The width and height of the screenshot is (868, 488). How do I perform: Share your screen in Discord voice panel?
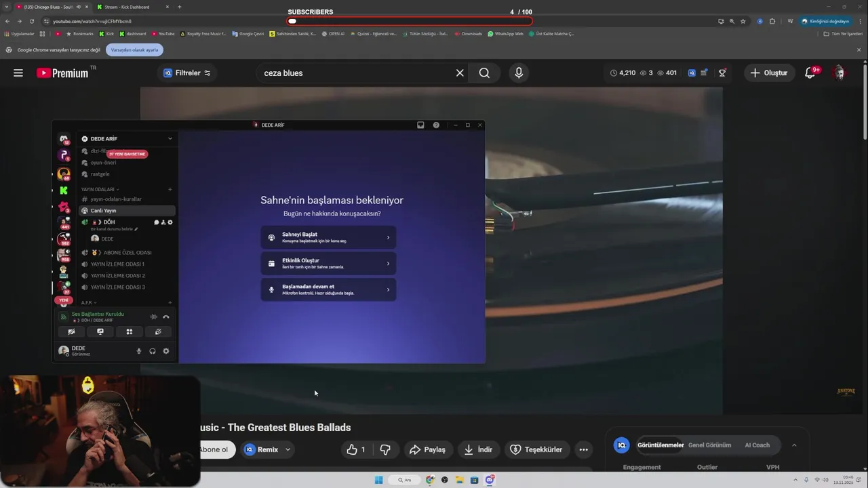[100, 331]
